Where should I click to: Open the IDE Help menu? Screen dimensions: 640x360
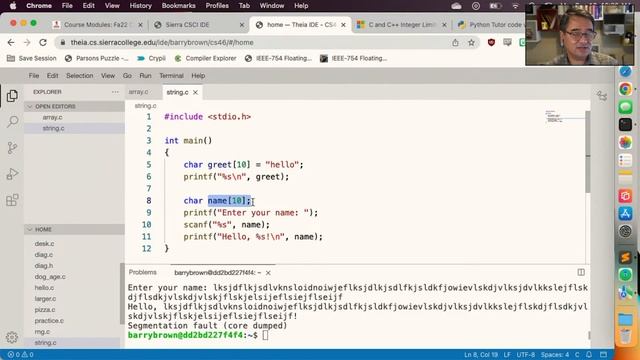point(198,76)
